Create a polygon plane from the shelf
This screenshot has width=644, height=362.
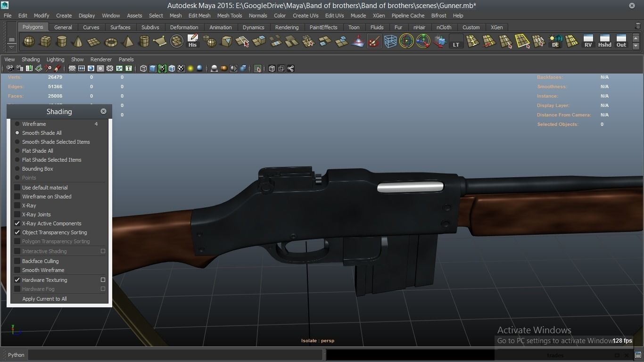[94, 41]
